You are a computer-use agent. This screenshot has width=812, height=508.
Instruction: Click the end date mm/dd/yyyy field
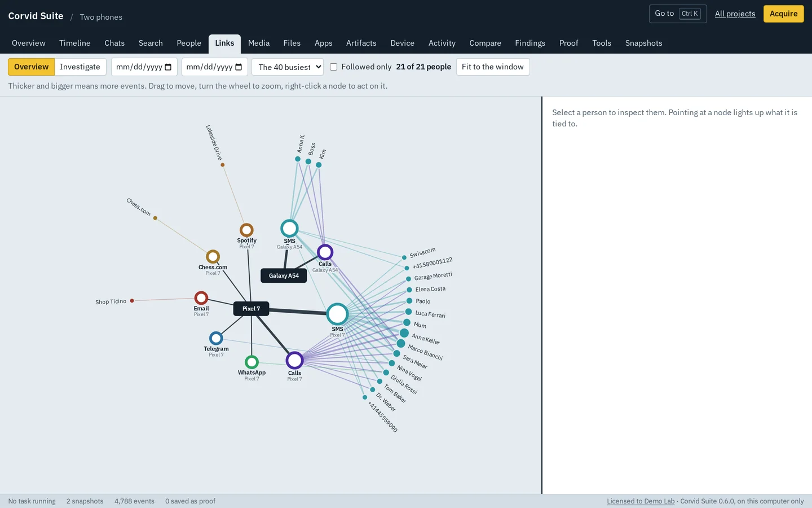[214, 67]
